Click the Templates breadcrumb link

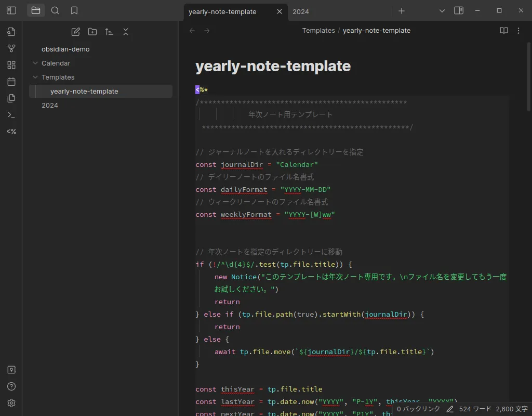pyautogui.click(x=318, y=31)
